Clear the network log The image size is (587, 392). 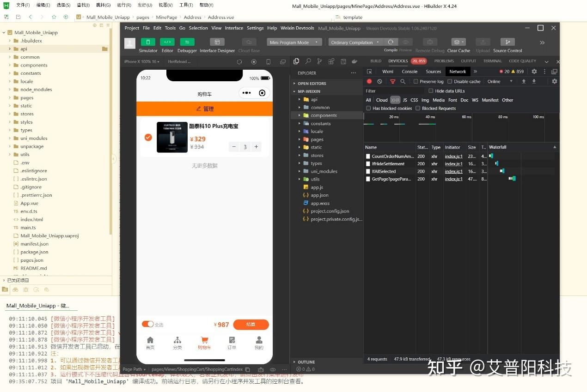point(379,81)
